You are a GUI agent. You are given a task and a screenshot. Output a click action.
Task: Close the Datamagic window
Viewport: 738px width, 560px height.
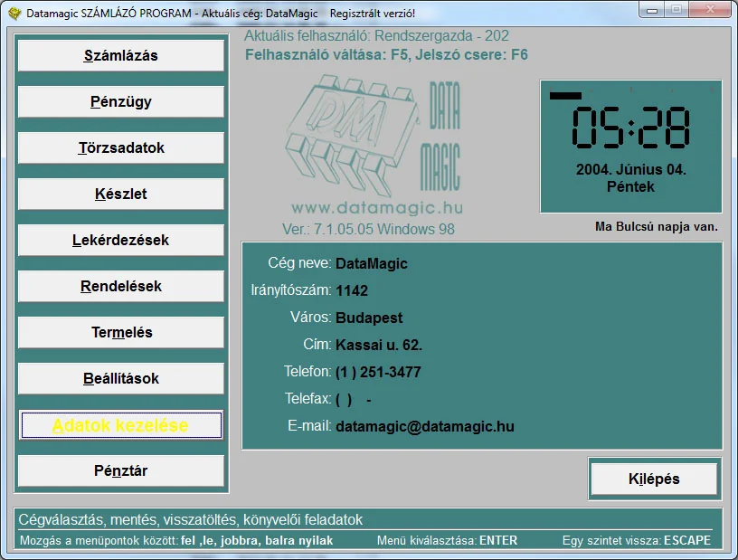point(710,10)
